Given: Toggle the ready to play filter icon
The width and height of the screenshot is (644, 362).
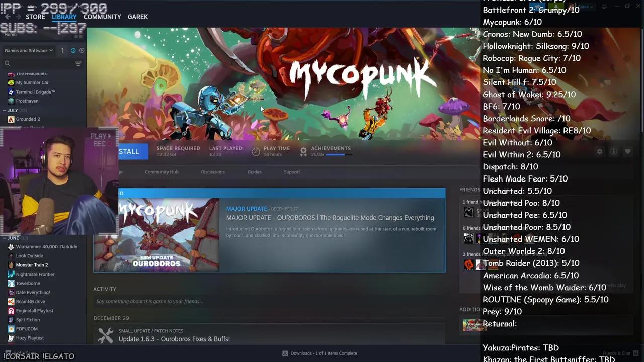Looking at the screenshot, I should [x=82, y=50].
